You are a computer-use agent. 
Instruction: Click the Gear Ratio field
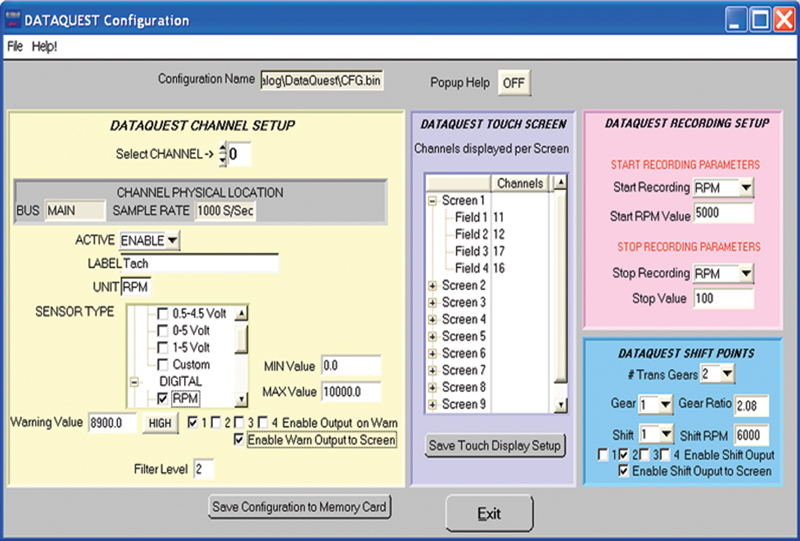pyautogui.click(x=752, y=406)
